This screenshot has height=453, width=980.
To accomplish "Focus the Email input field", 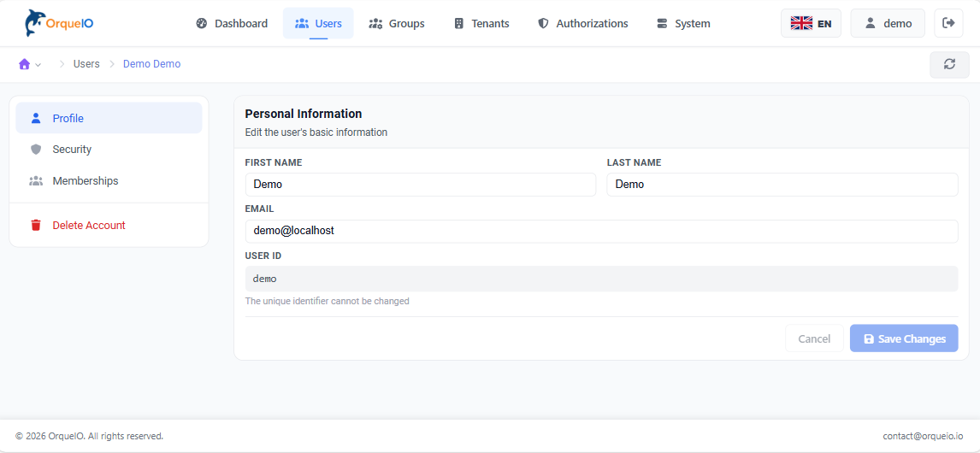I will tap(601, 231).
